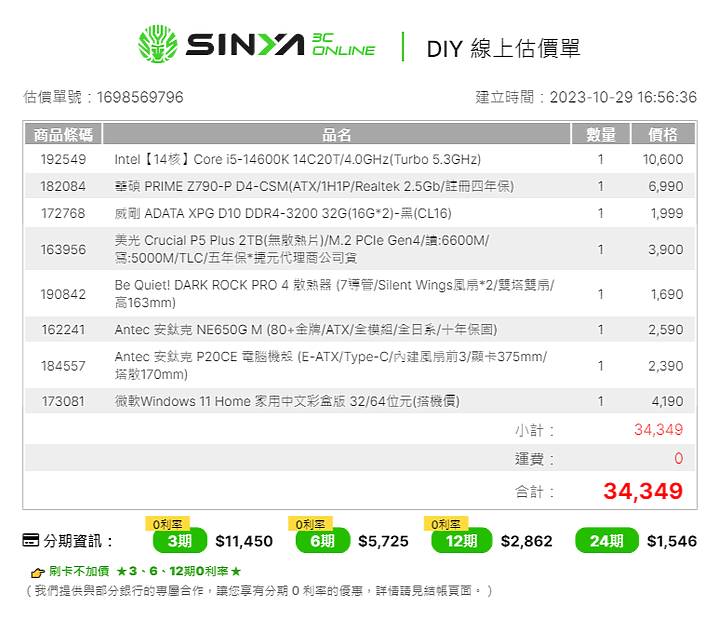Click the 0利率 tag above 6期
Screen dimensions: 720x620
[x=310, y=524]
